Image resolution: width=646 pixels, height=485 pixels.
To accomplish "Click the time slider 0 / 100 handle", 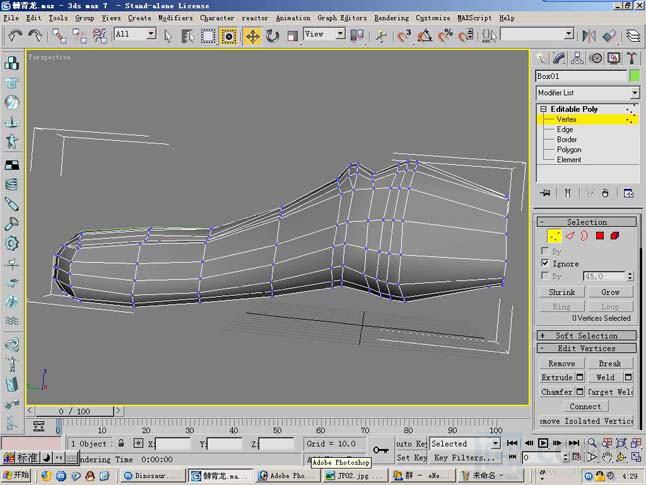I will click(74, 411).
